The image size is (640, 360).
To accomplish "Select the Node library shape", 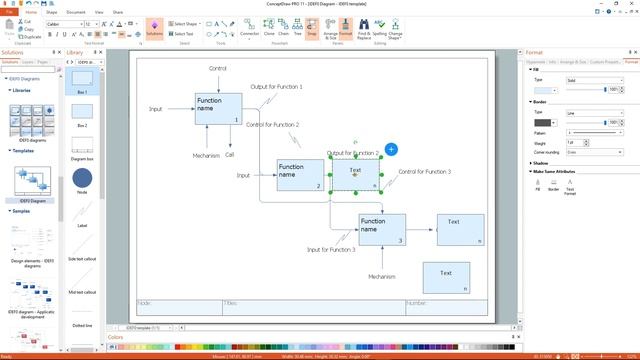I will 82,181.
